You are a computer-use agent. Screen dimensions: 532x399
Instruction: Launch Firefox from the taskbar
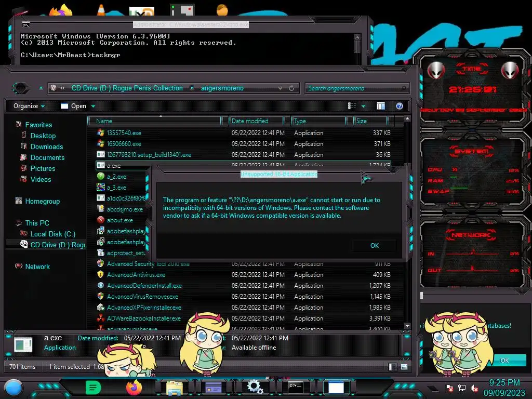tap(134, 388)
